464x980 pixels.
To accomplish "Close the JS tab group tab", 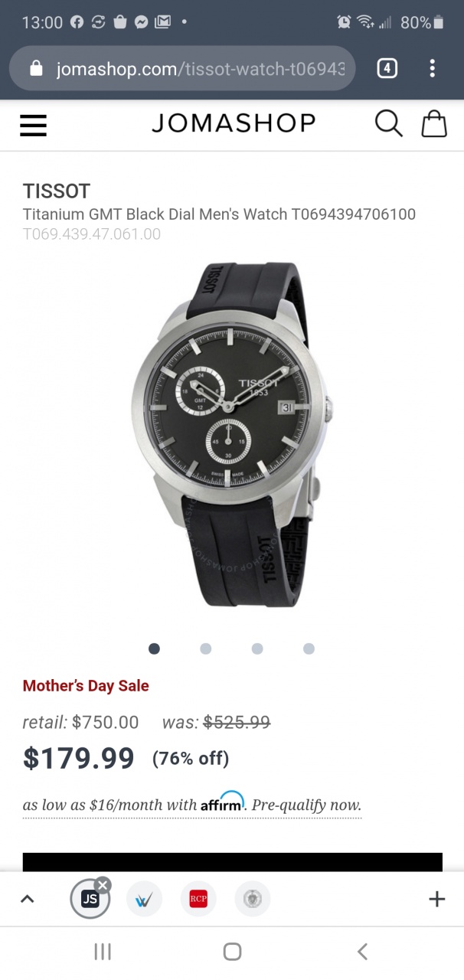I will tap(103, 885).
